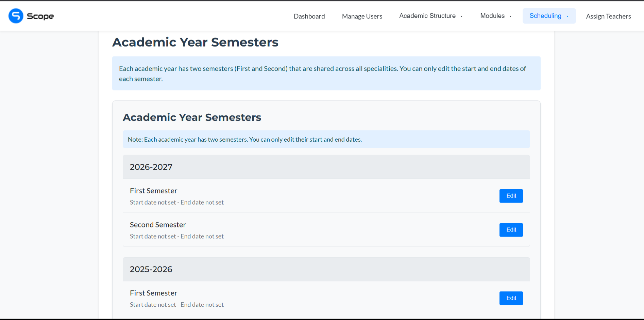644x320 pixels.
Task: Click the 2026-2027 Second Semester row title
Action: pyautogui.click(x=158, y=225)
